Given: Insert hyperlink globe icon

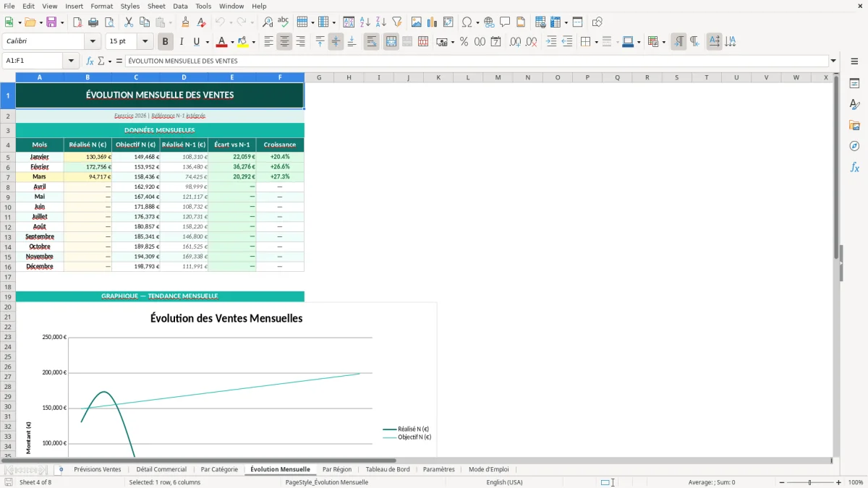Looking at the screenshot, I should 489,22.
